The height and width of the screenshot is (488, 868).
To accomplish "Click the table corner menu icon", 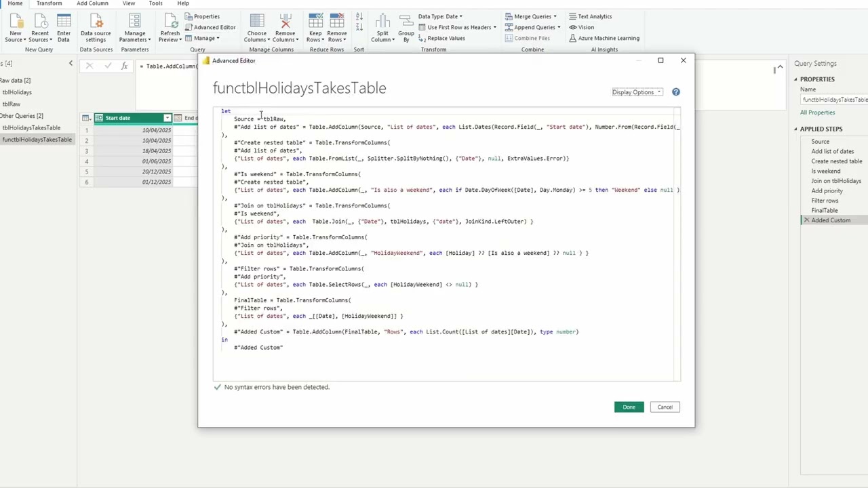I will tap(86, 118).
